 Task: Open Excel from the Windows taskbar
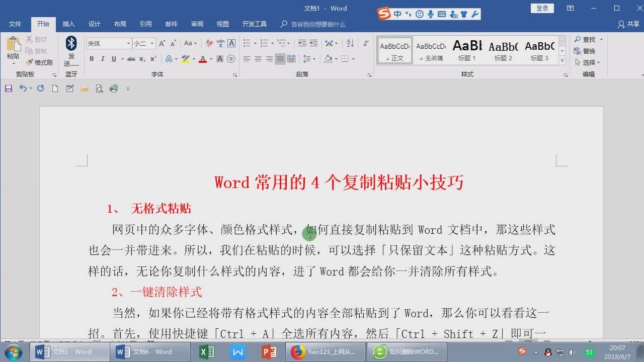pos(207,351)
